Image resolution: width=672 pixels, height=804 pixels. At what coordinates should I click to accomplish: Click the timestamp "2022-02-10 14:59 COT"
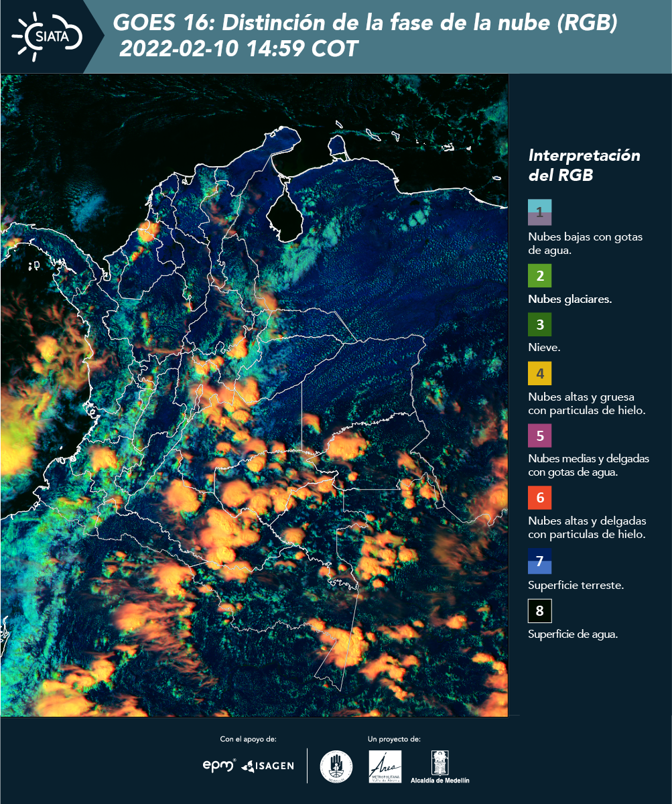pyautogui.click(x=239, y=49)
